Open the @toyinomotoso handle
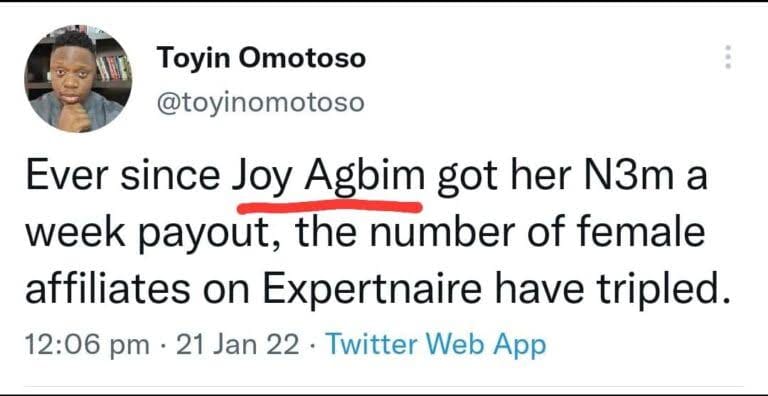768x396 pixels. [260, 103]
